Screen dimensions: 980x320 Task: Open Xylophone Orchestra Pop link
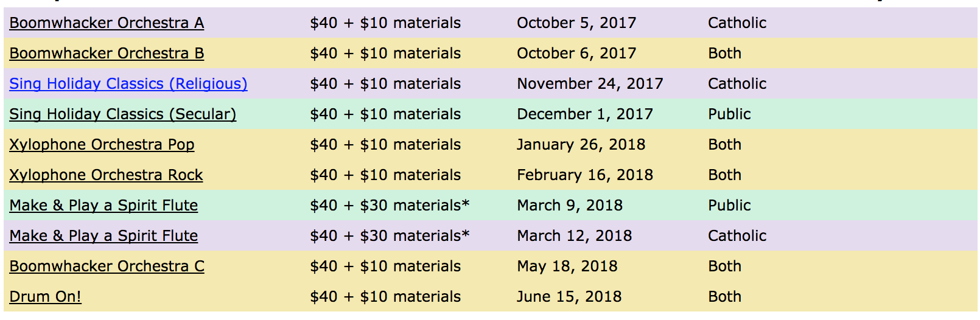[102, 145]
